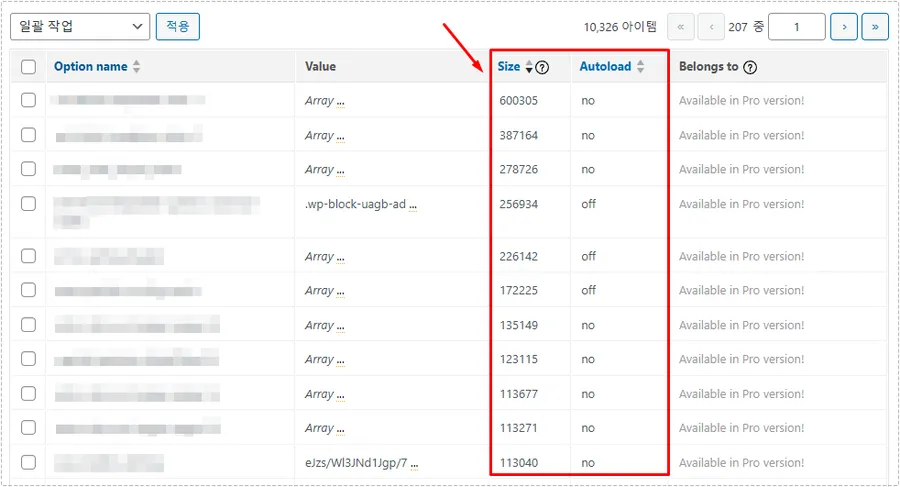This screenshot has height=487, width=900.
Task: Check the row with size 135149
Action: coord(28,324)
